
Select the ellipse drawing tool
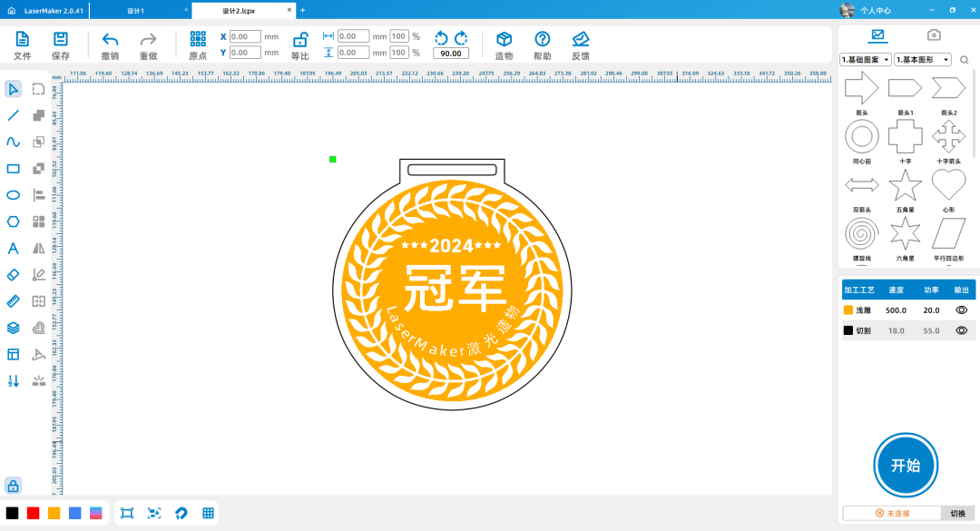(x=14, y=195)
